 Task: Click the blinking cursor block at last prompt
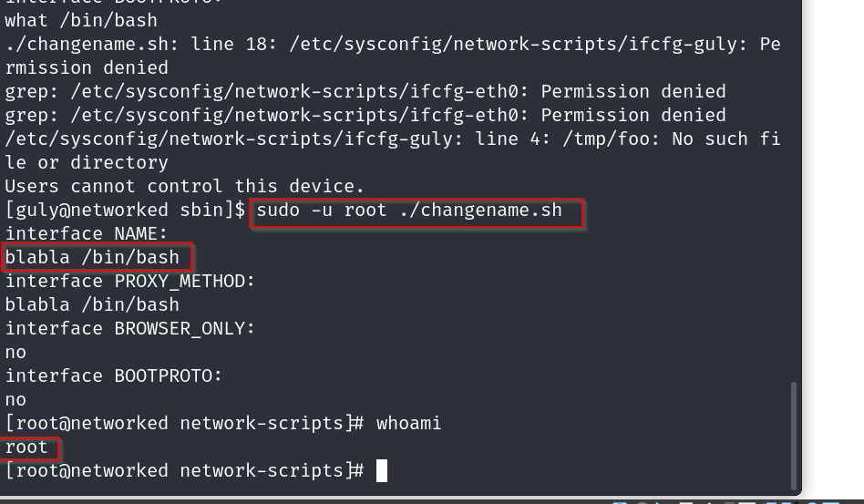point(381,470)
